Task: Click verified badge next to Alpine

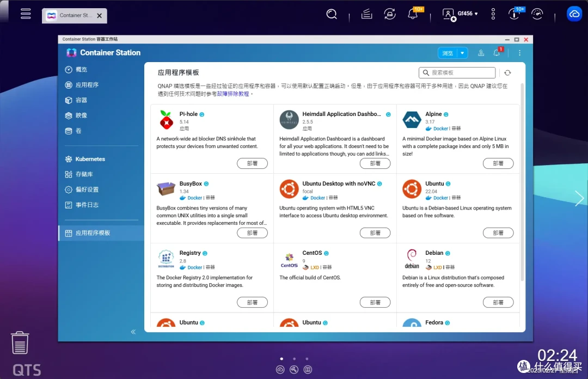Action: pos(446,114)
